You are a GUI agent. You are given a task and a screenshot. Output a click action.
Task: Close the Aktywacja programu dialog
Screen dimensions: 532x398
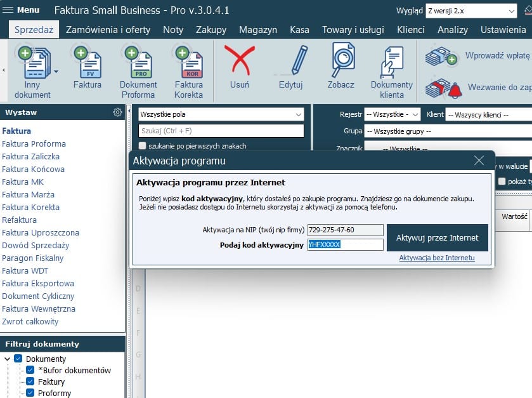click(479, 161)
